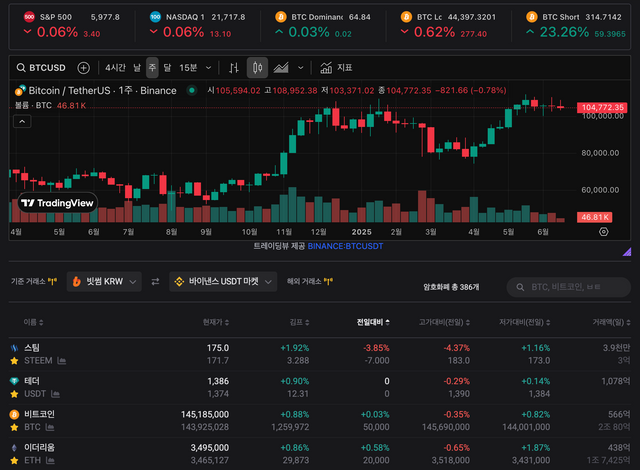The height and width of the screenshot is (470, 640).
Task: Select the 날 (day) timeframe
Action: 137,68
